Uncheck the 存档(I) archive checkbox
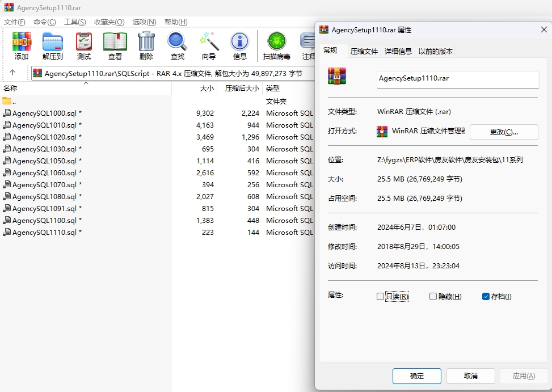Viewport: 552px width, 392px height. coord(486,296)
